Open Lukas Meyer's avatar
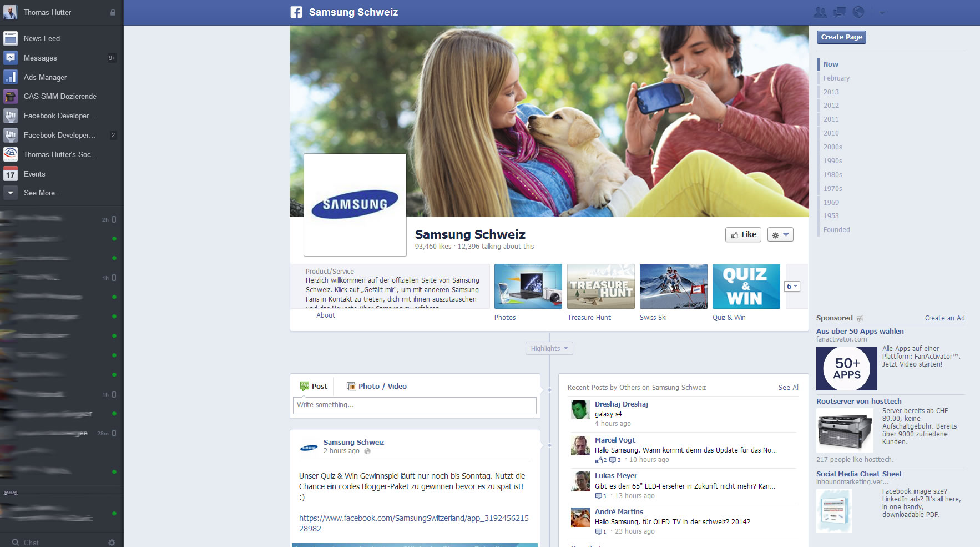Viewport: 980px width, 547px height. pyautogui.click(x=580, y=481)
